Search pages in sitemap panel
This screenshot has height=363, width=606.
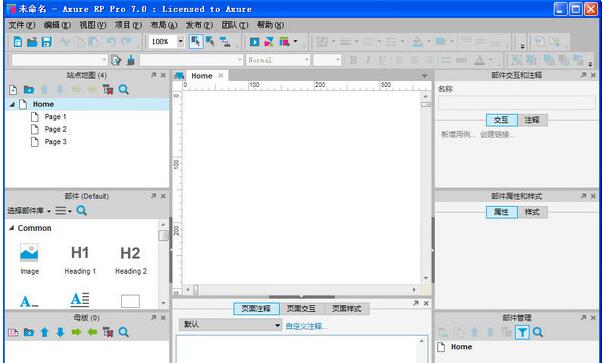(x=124, y=90)
